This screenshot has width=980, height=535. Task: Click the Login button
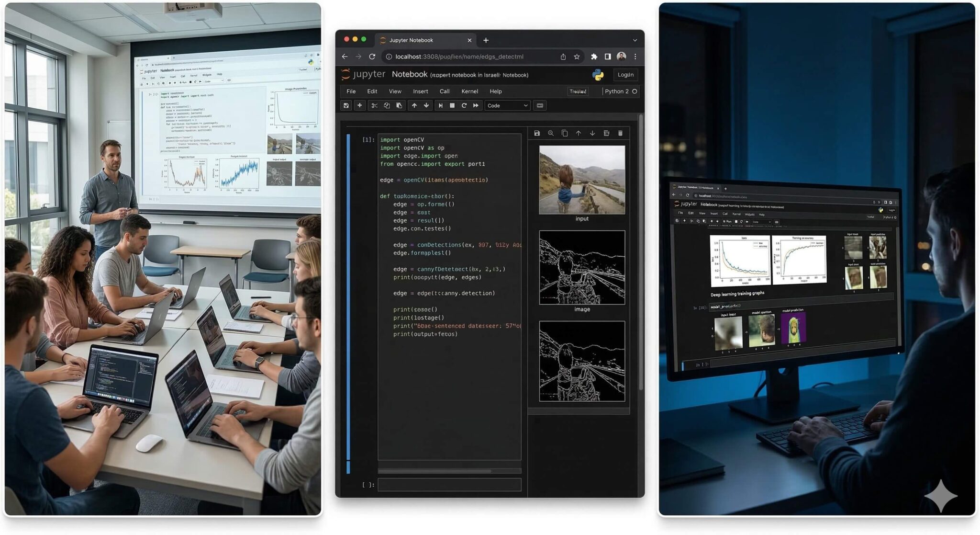625,75
